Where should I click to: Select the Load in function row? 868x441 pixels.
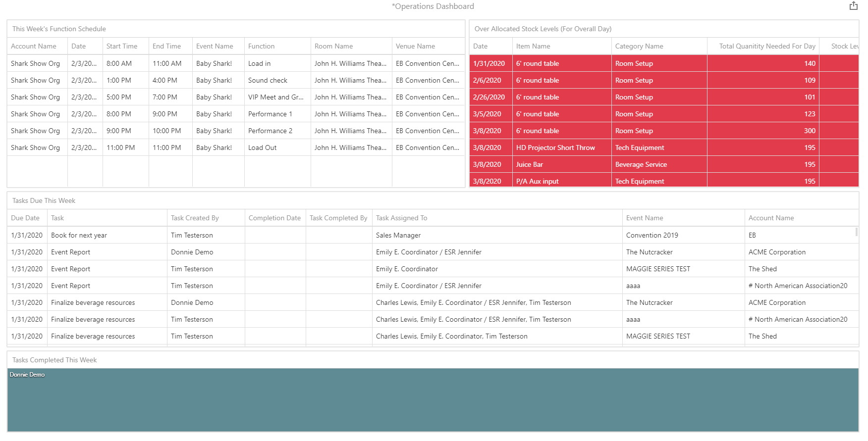pos(236,63)
